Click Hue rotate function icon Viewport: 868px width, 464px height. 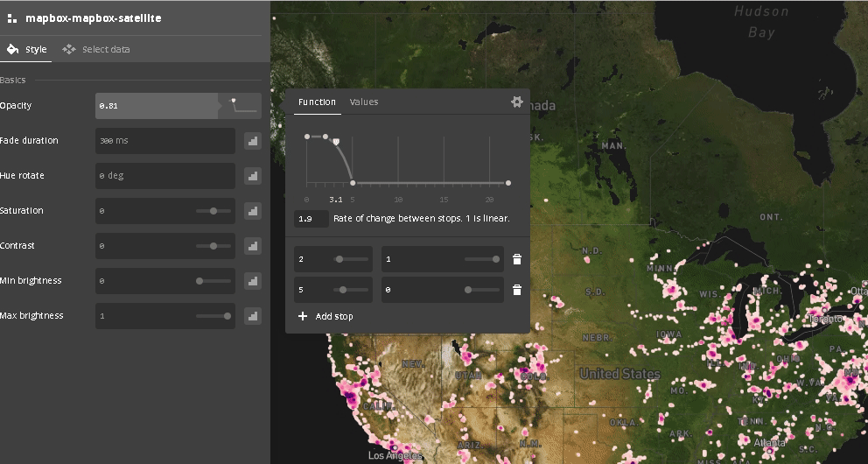click(253, 176)
